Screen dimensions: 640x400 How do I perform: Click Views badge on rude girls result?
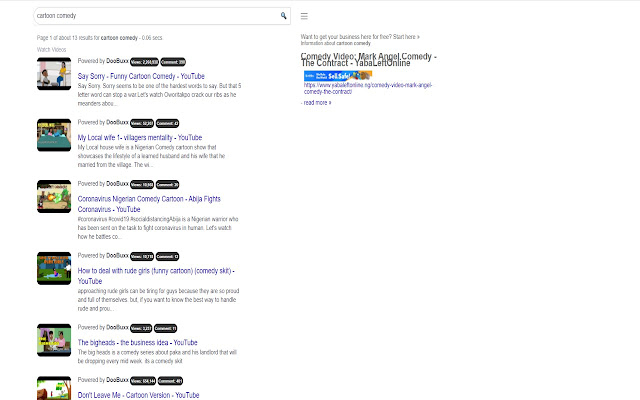coord(142,256)
